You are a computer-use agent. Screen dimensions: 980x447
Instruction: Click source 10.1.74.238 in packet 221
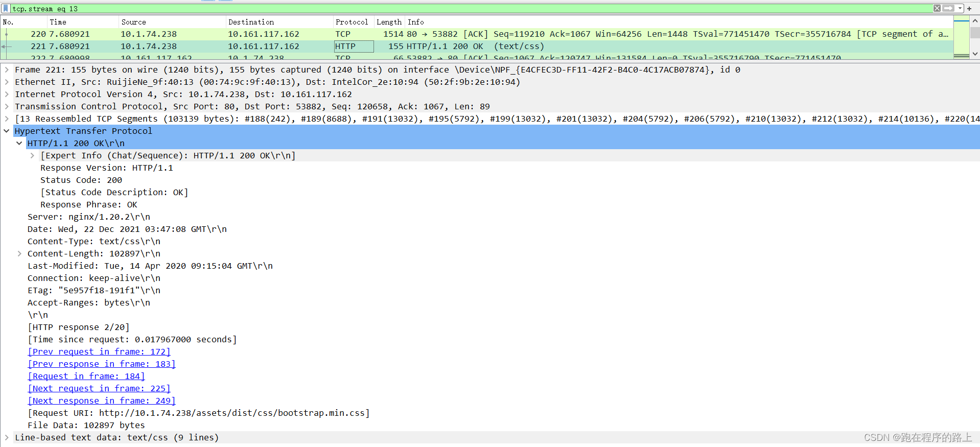click(x=149, y=46)
